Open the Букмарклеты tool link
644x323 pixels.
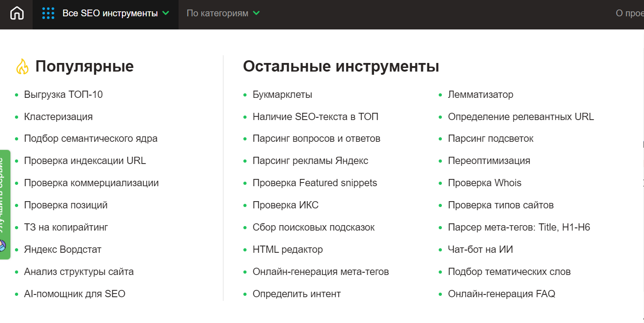point(282,95)
